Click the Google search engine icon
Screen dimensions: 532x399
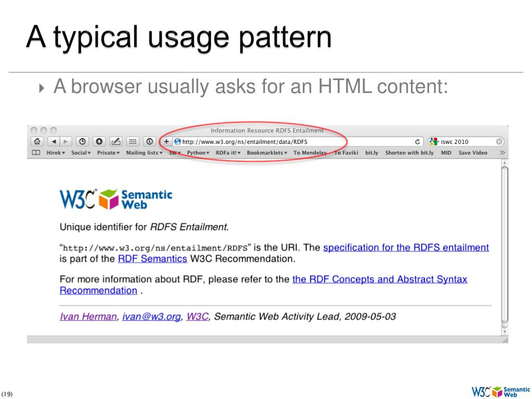tap(433, 141)
